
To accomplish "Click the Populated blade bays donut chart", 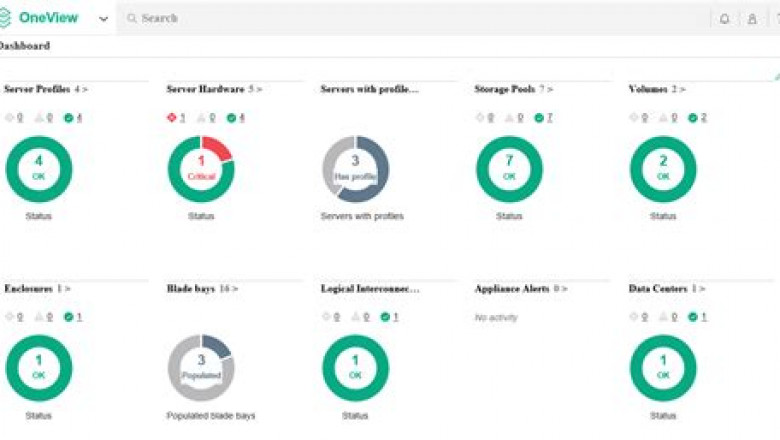I will [x=201, y=368].
